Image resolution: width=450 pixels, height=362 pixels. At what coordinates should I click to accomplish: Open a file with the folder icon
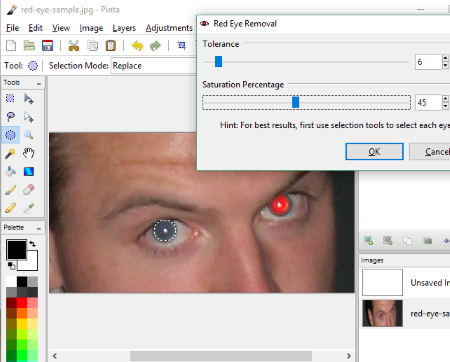pos(29,45)
